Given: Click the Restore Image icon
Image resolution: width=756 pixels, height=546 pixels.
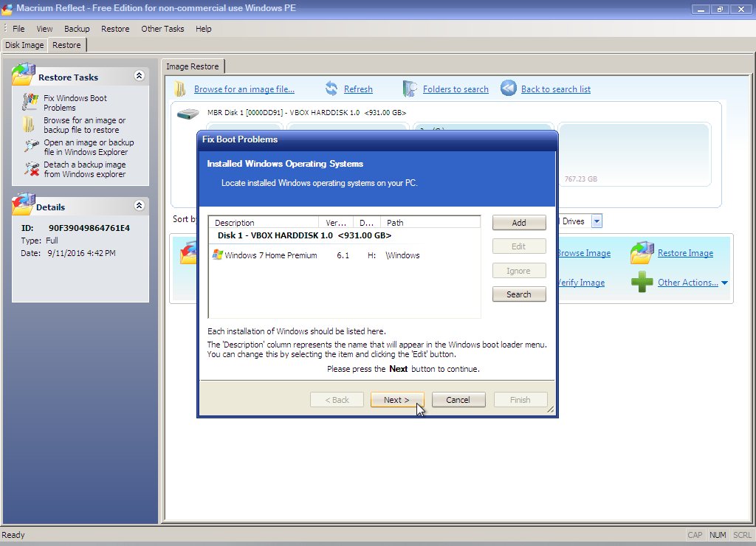Looking at the screenshot, I should click(642, 253).
